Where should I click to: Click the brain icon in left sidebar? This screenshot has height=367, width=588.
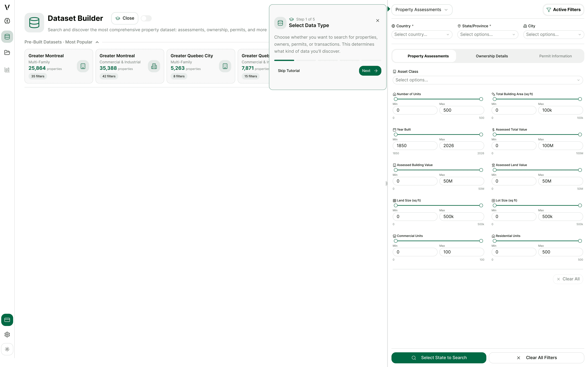pyautogui.click(x=7, y=21)
